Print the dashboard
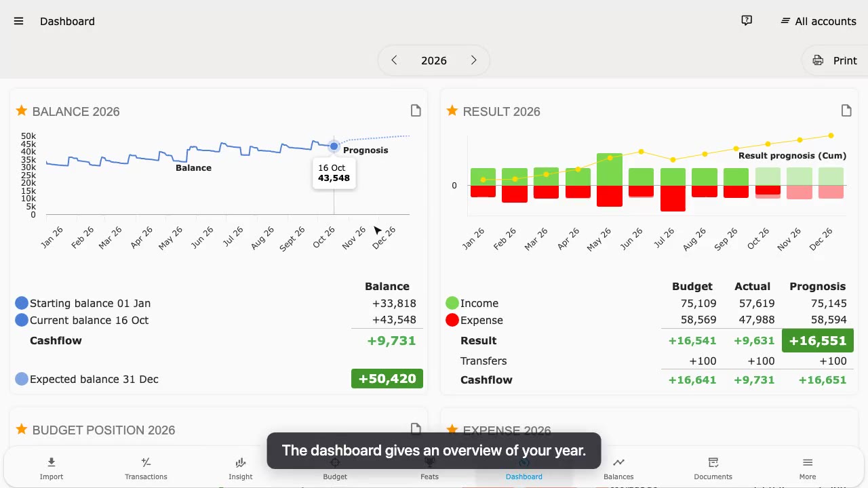Viewport: 868px width, 488px height. (835, 60)
